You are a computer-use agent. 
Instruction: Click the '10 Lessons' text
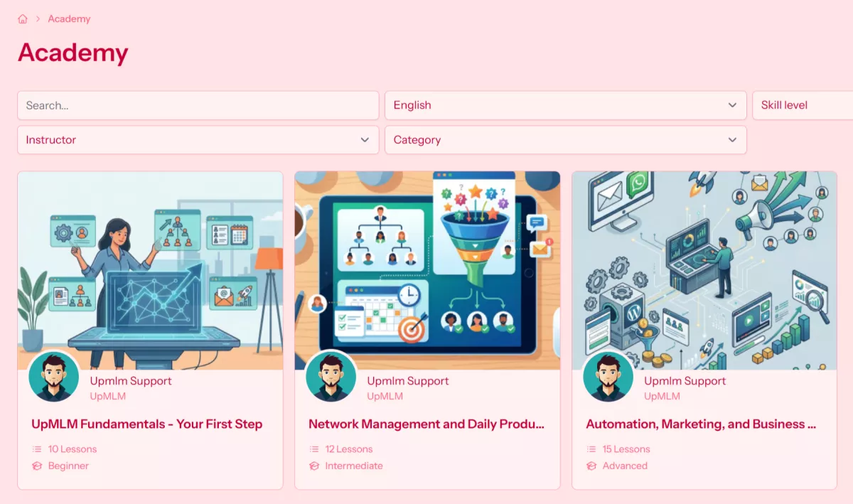[73, 449]
